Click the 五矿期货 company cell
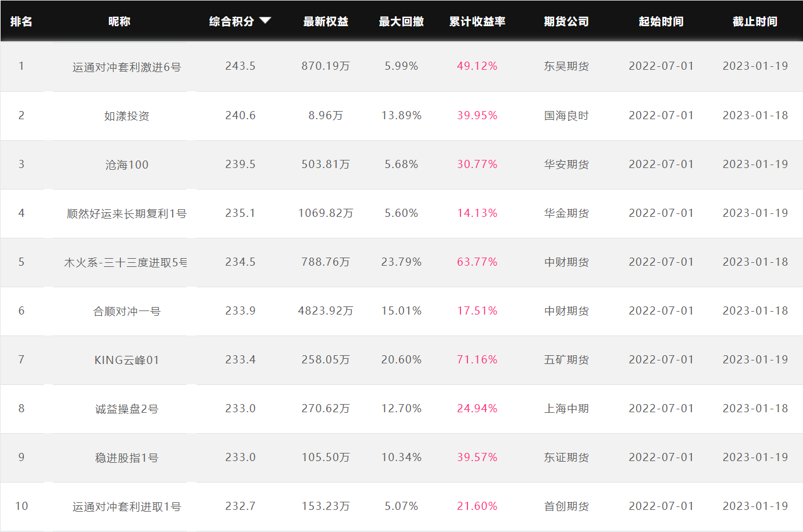 click(566, 360)
